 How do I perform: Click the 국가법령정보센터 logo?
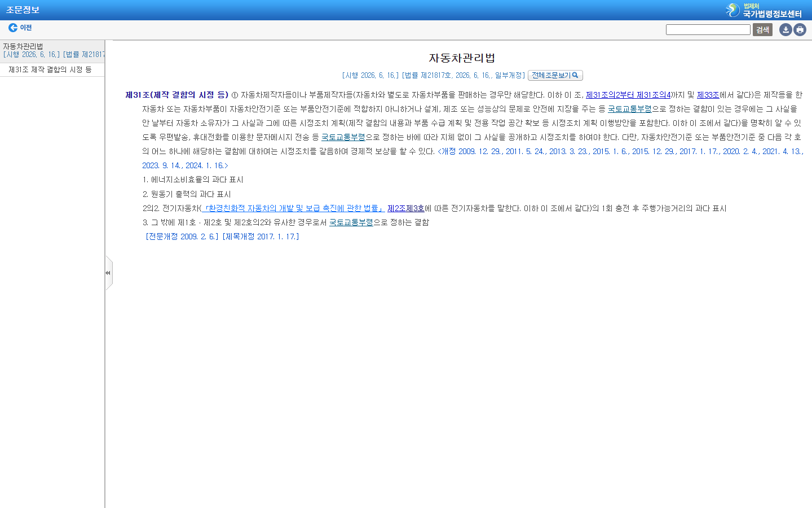point(764,10)
